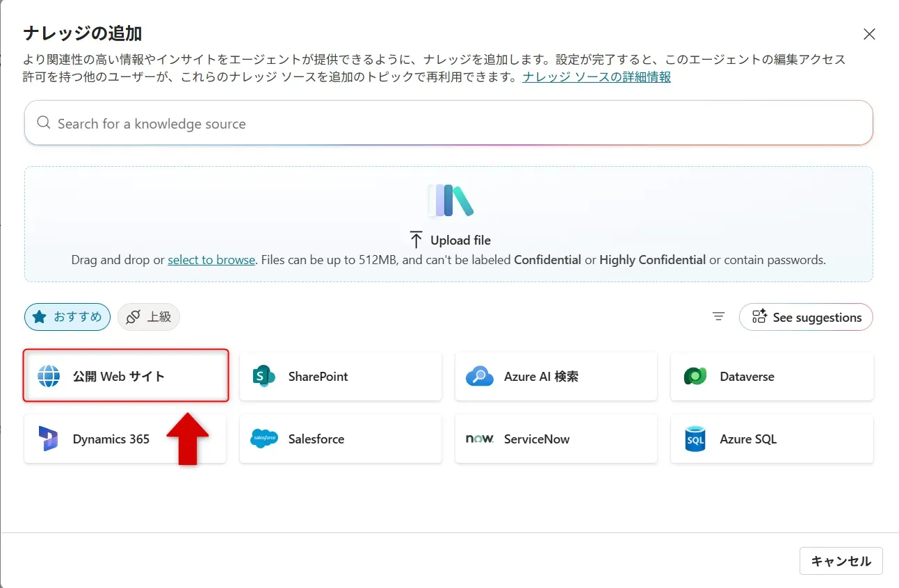This screenshot has width=899, height=588.
Task: Click the select to browse link
Action: pyautogui.click(x=211, y=260)
